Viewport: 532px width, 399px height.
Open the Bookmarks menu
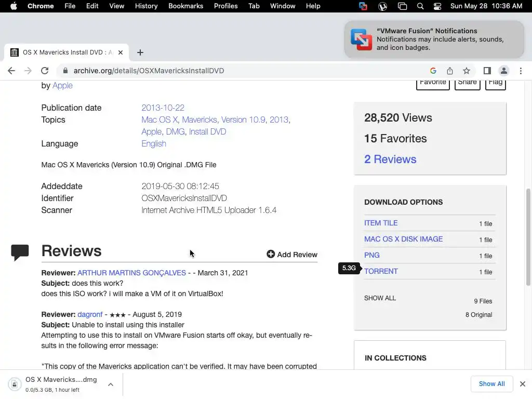click(185, 6)
